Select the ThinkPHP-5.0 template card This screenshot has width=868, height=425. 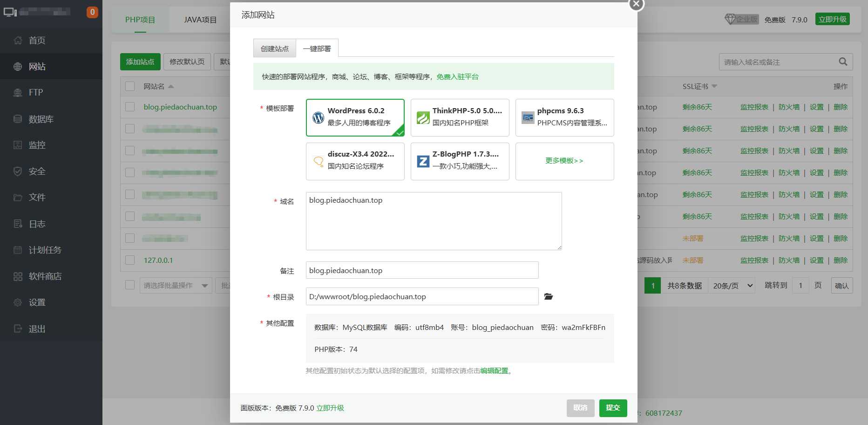(460, 117)
